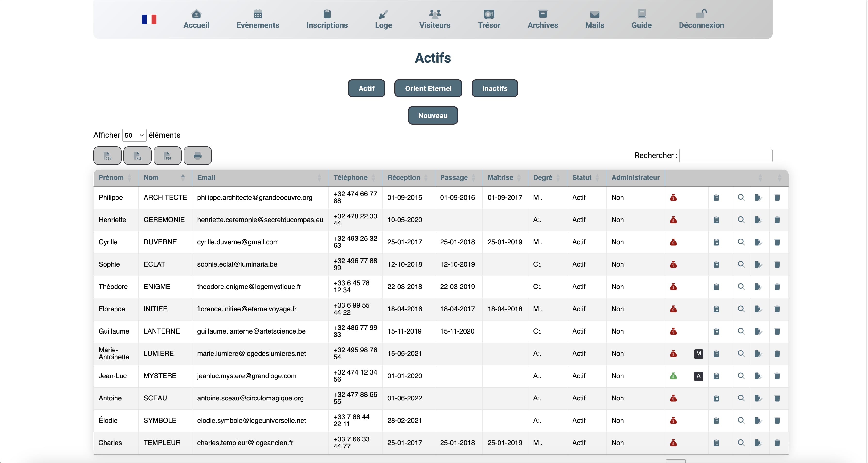This screenshot has width=868, height=463.
Task: Open the Afficher 50 elements dropdown
Action: coord(134,135)
